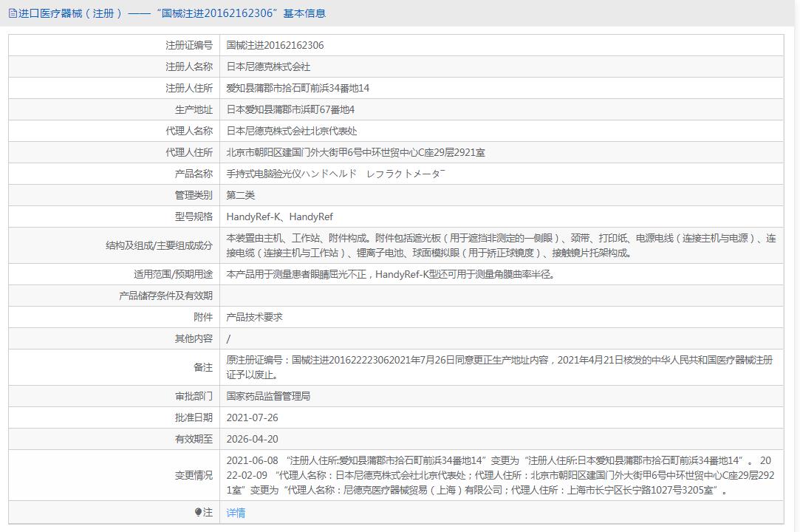
Task: Select management class 第二类
Action: coord(240,196)
